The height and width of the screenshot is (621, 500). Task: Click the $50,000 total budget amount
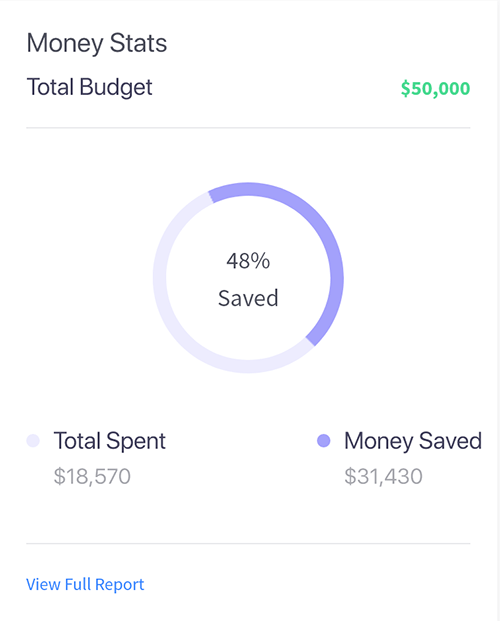pyautogui.click(x=435, y=88)
